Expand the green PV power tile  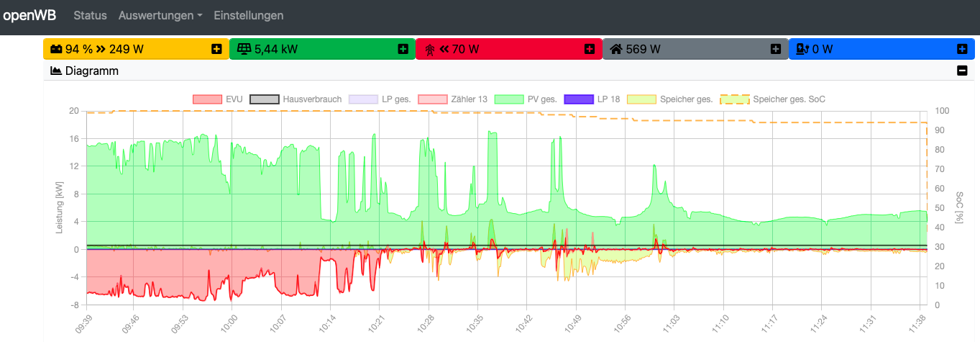[403, 49]
